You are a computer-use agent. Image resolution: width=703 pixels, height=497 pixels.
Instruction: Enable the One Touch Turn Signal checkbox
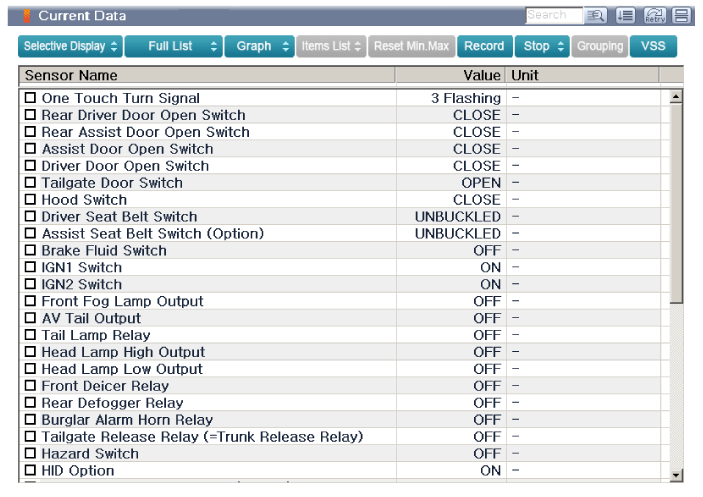(30, 98)
